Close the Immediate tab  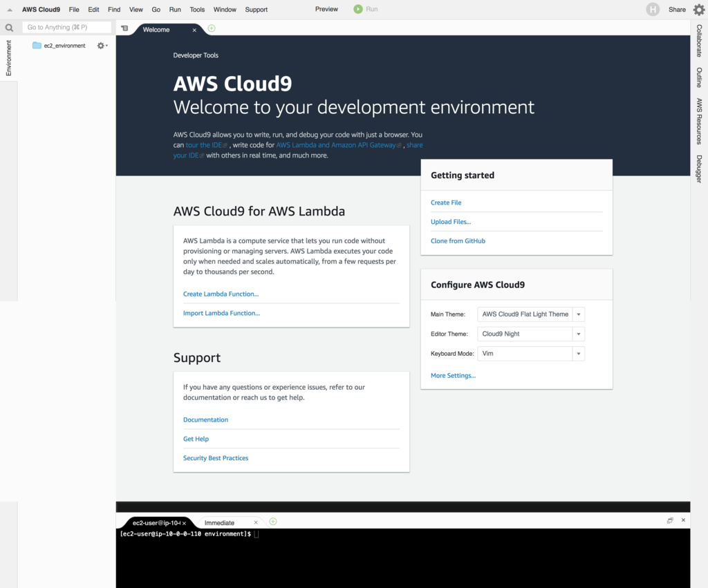[256, 522]
